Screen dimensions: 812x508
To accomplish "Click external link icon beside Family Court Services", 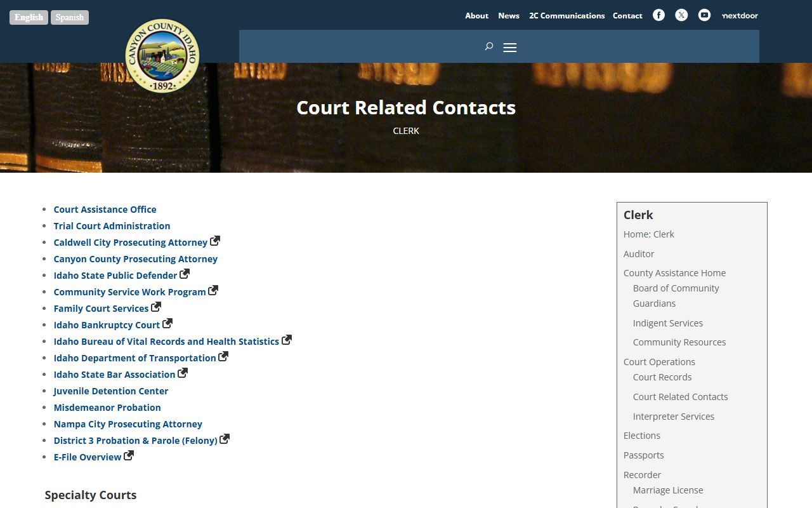I will [x=156, y=307].
